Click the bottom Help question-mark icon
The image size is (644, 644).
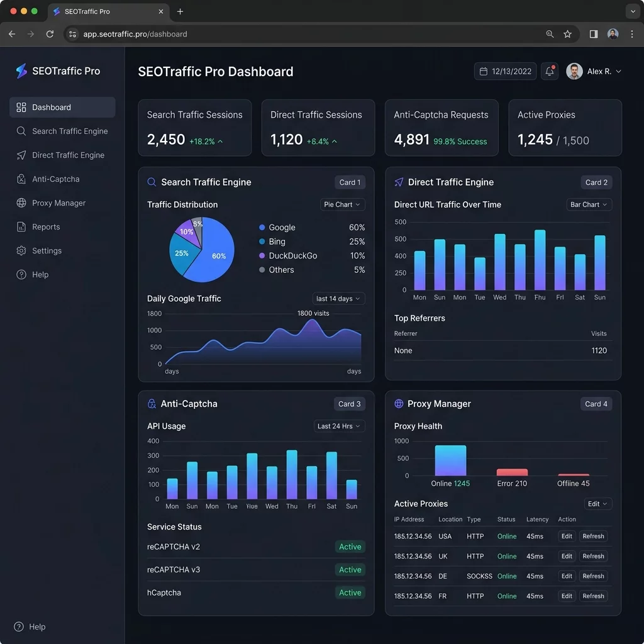[19, 626]
